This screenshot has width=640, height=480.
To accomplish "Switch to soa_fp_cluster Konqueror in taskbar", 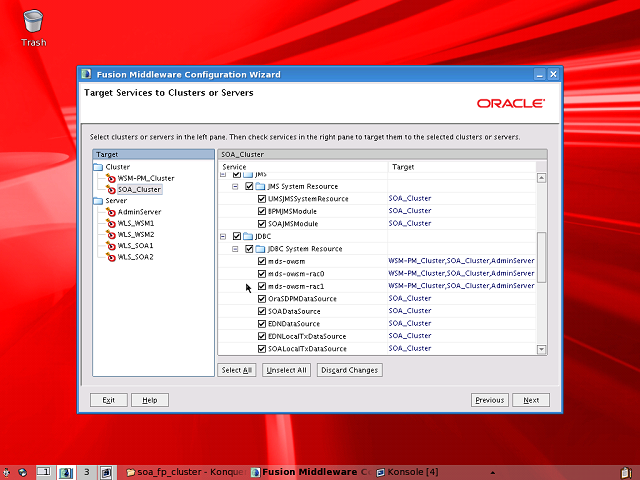I will (x=186, y=472).
